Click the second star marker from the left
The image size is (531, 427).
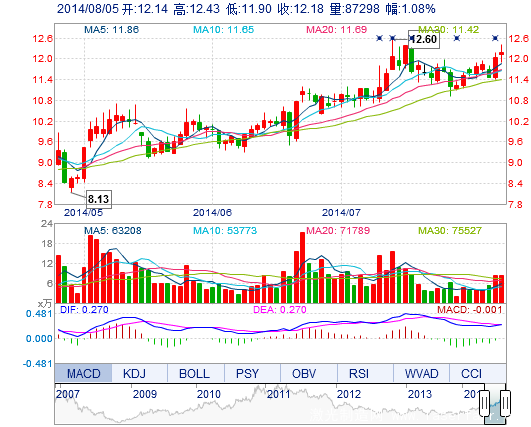(x=392, y=38)
